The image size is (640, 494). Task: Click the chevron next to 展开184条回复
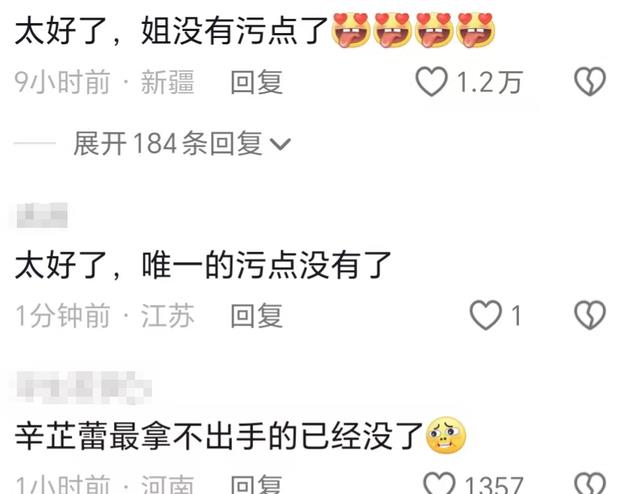tap(280, 144)
